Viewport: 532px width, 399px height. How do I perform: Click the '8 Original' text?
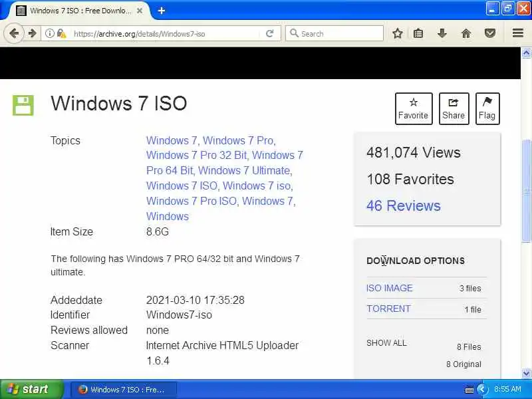point(464,364)
